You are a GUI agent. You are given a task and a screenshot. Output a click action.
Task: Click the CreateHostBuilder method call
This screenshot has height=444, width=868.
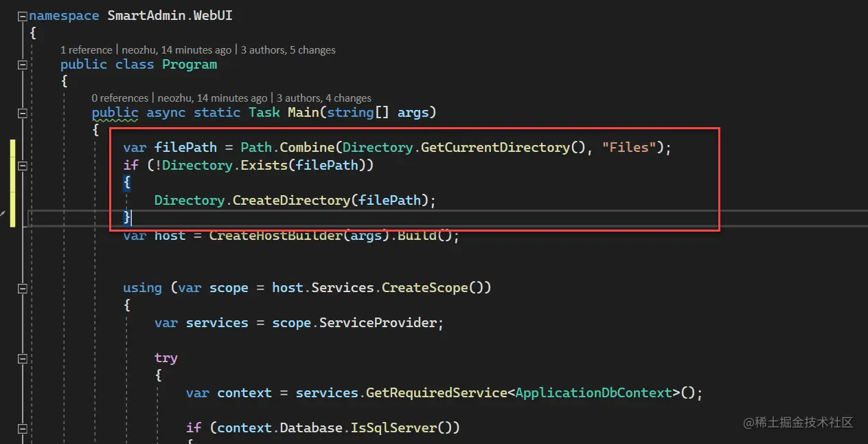275,235
